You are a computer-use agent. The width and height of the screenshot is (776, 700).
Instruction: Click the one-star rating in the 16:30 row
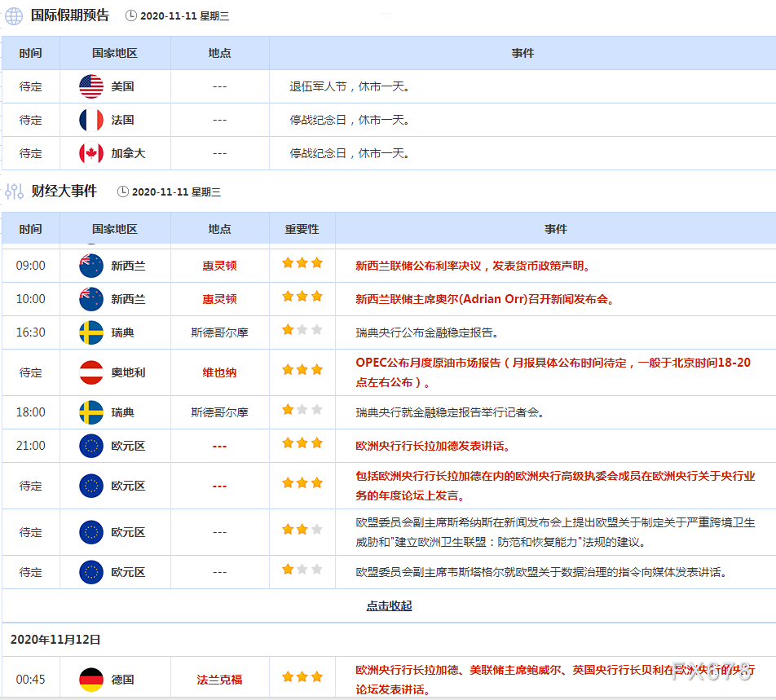302,330
